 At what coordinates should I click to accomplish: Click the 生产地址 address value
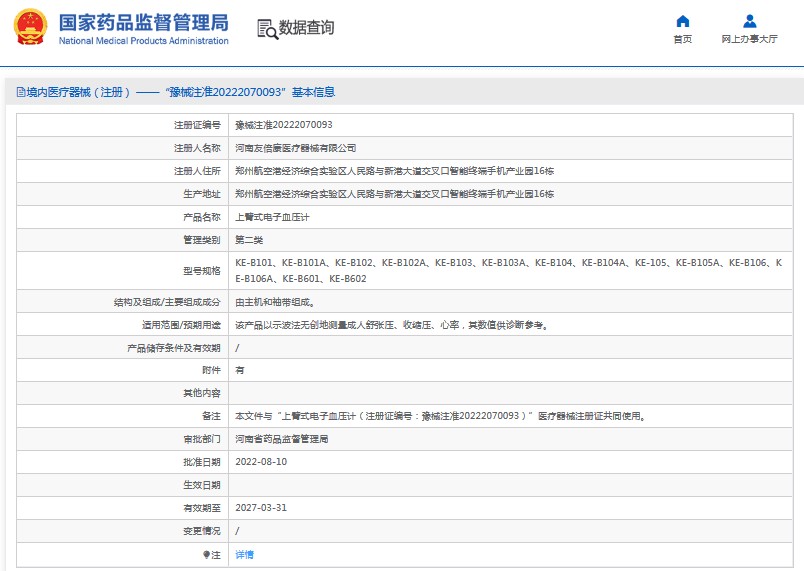(394, 194)
